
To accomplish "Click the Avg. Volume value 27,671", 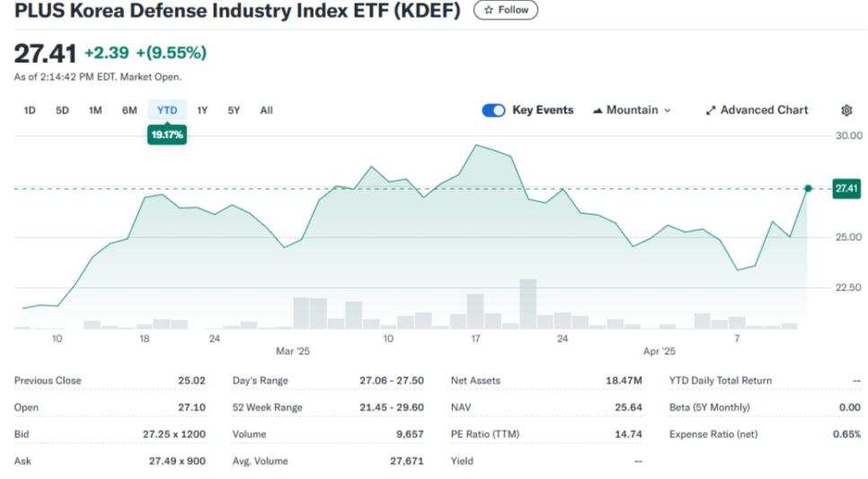I will (x=407, y=461).
